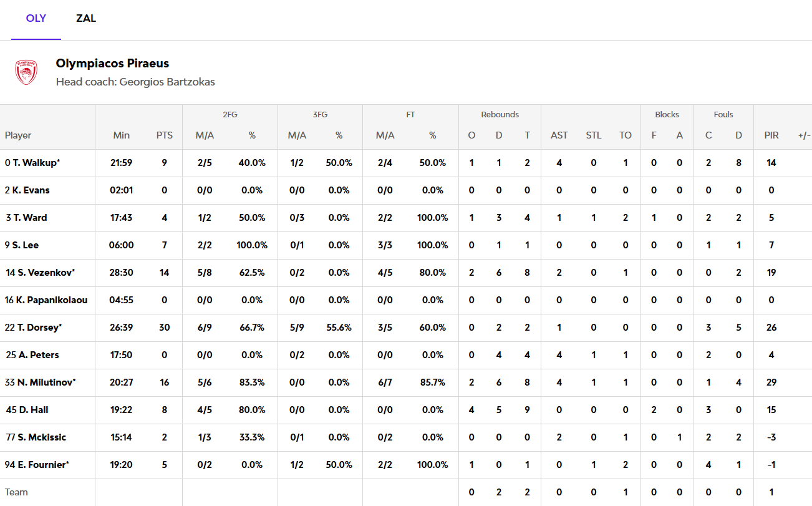Click the Player column header

(x=18, y=135)
